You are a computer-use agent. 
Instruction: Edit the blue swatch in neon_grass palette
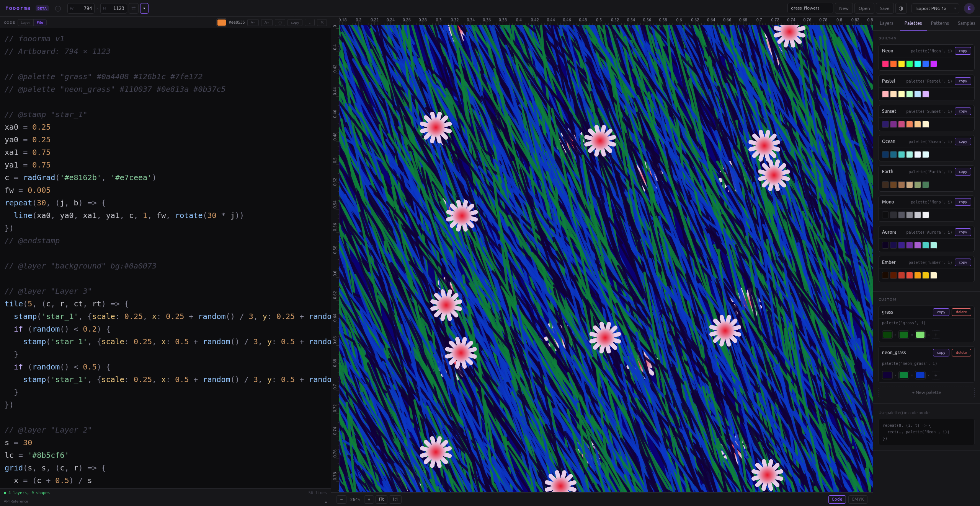click(920, 375)
